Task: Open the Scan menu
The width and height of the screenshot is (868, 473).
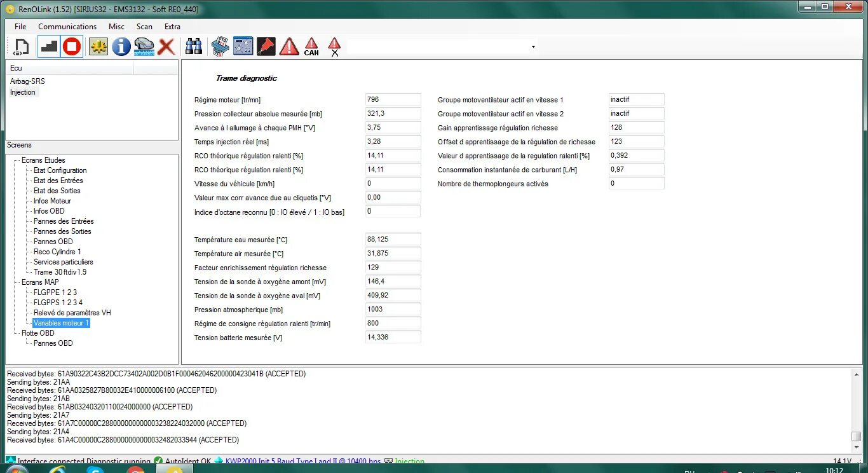Action: coord(145,27)
